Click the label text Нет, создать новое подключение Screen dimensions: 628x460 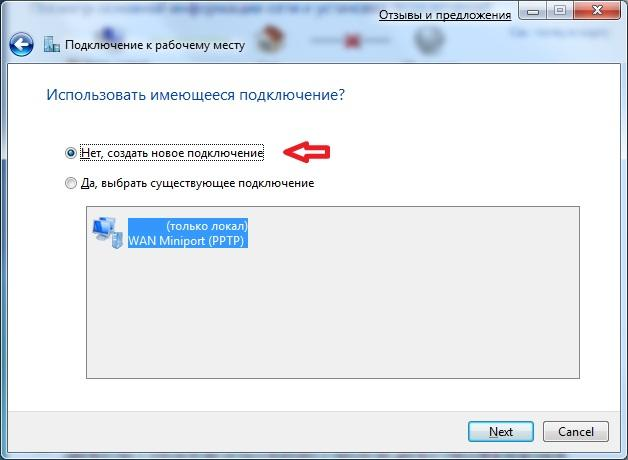[172, 153]
